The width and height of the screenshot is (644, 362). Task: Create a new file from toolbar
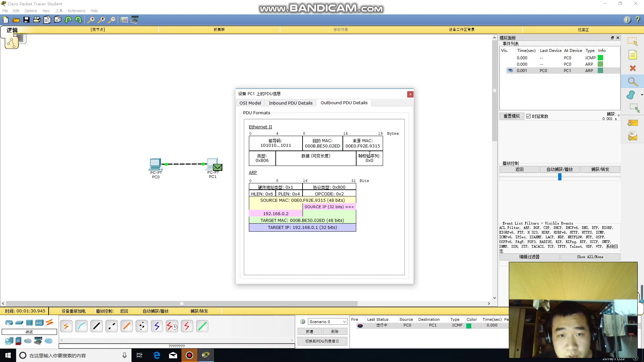[x=6, y=20]
